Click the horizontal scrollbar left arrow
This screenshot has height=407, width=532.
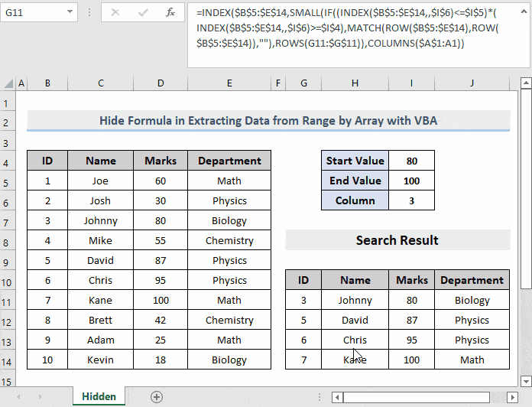point(337,397)
